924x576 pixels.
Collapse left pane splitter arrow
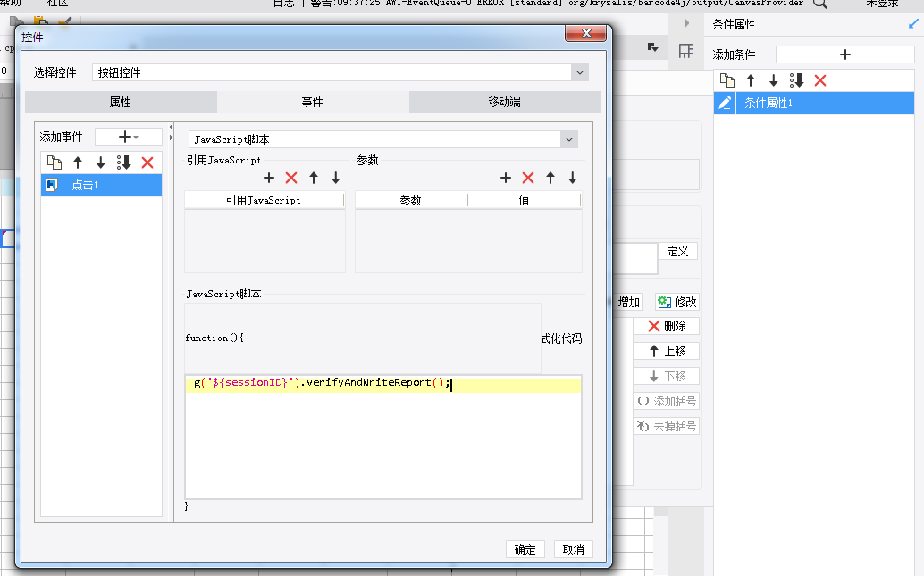tap(171, 127)
